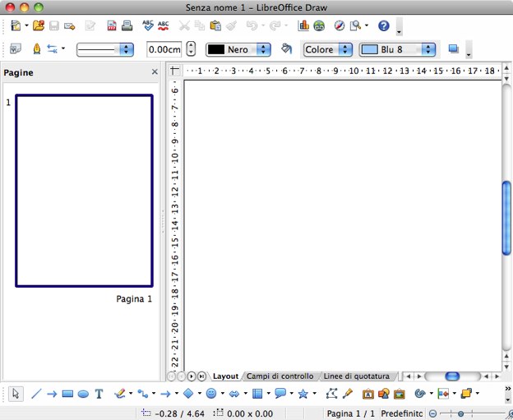
Task: Paste from clipboard icon
Action: click(215, 25)
